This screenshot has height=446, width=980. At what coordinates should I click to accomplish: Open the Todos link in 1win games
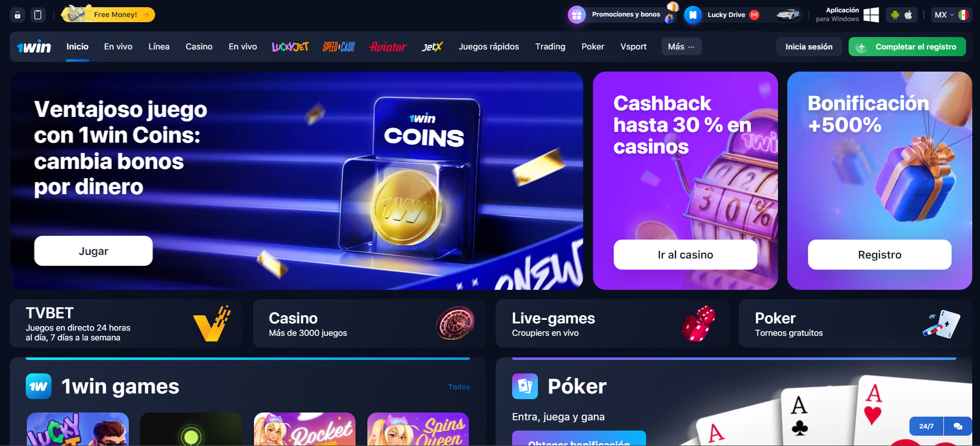point(459,387)
